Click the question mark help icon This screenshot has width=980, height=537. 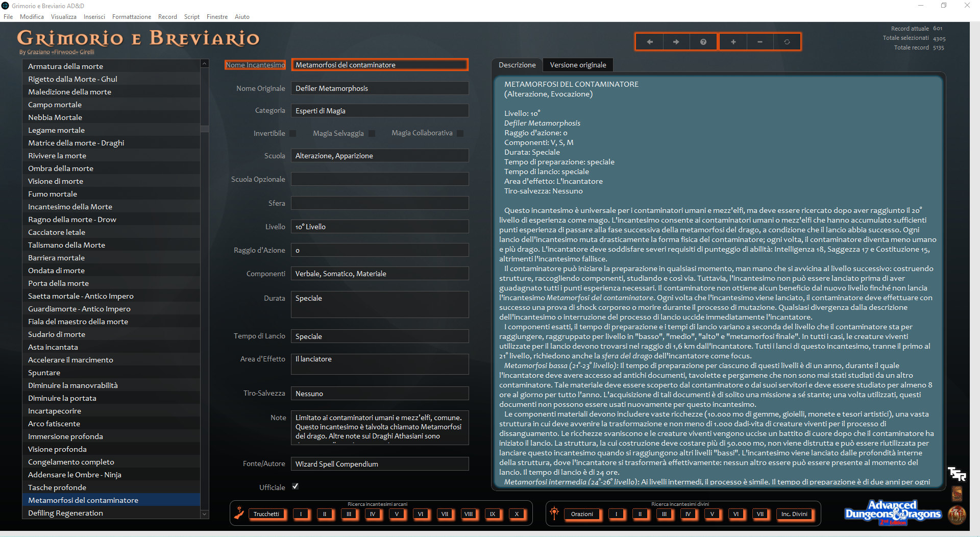click(x=703, y=42)
